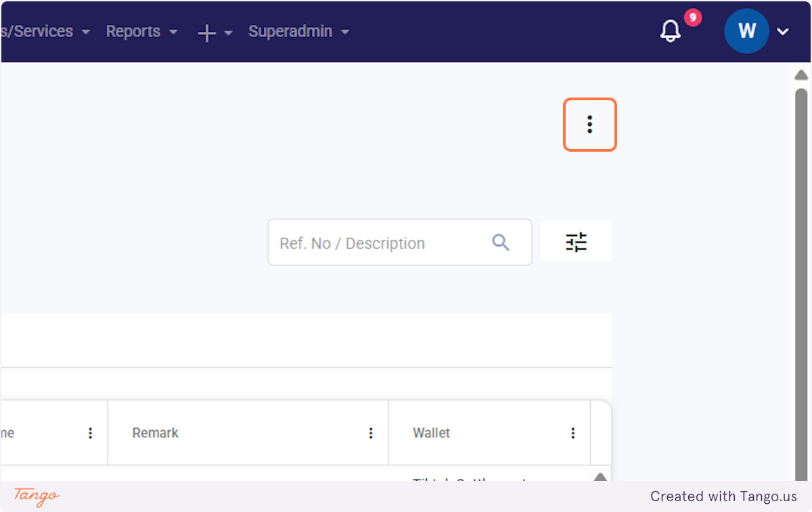
Task: Open column menu left of Remark
Action: coord(91,433)
